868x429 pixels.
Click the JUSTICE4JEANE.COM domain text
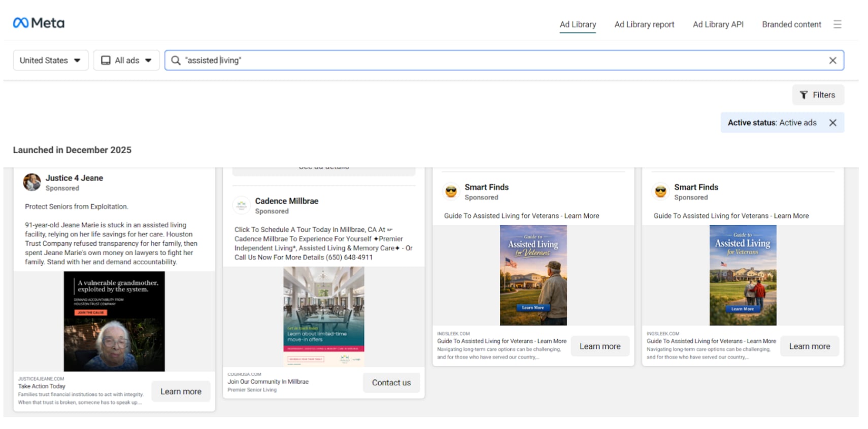tap(41, 379)
